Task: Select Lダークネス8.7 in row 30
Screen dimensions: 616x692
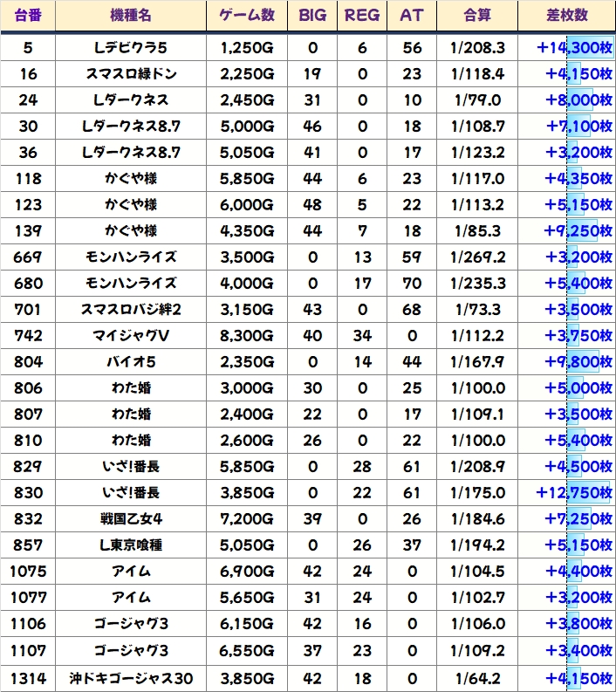Action: [131, 127]
